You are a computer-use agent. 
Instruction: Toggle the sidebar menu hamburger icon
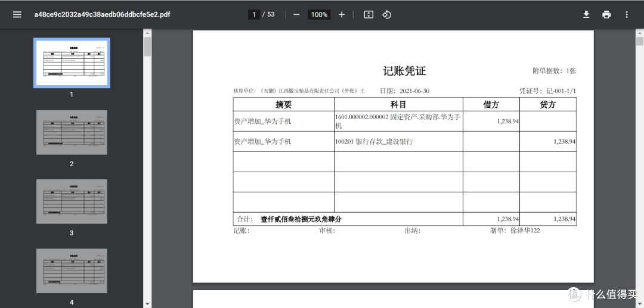[17, 14]
